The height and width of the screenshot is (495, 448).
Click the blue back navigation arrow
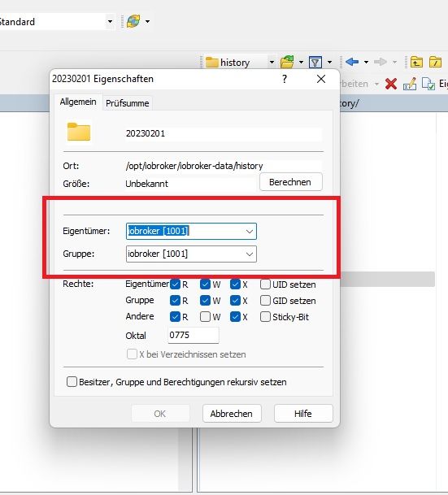point(352,62)
